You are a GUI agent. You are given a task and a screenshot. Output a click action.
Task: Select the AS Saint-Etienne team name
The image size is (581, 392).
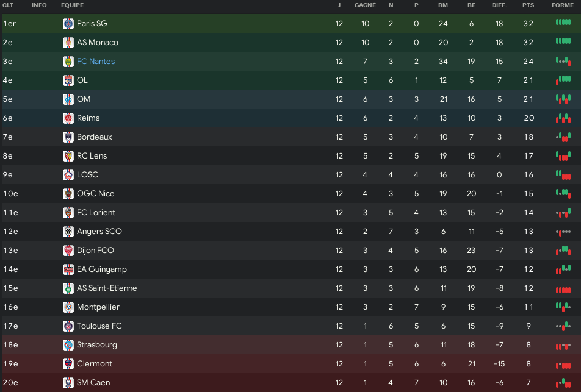coord(107,288)
